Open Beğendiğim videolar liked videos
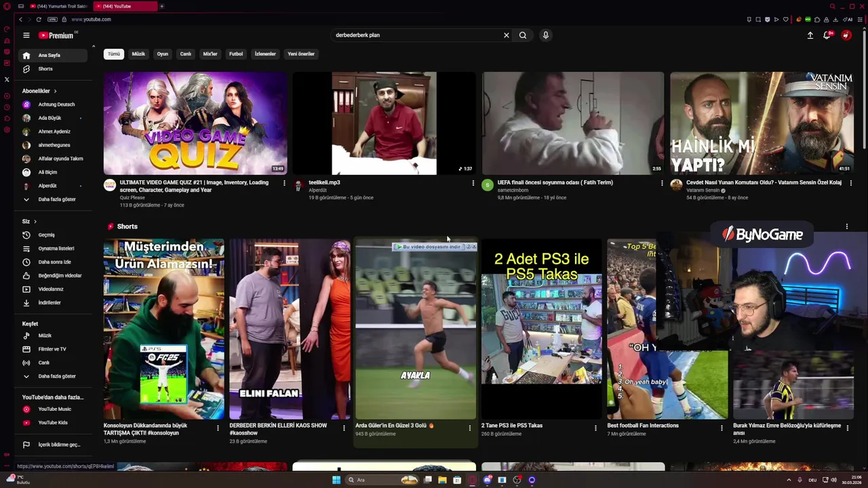The height and width of the screenshot is (488, 868). point(53,276)
